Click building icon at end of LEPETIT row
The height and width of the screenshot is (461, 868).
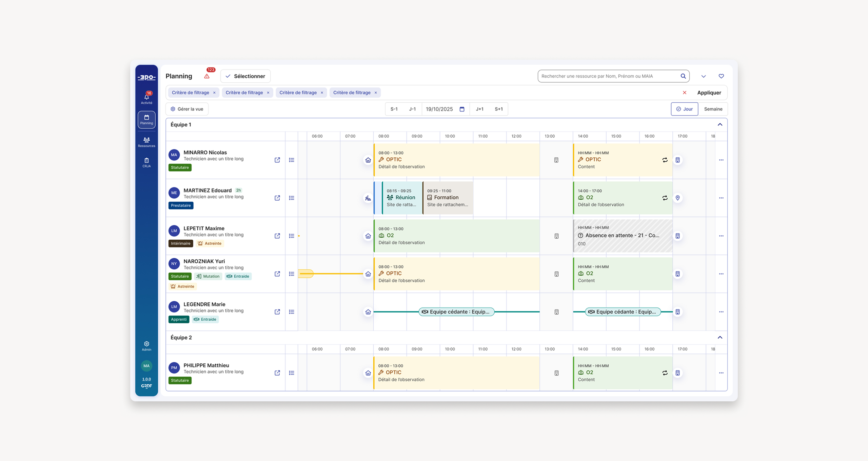(677, 236)
